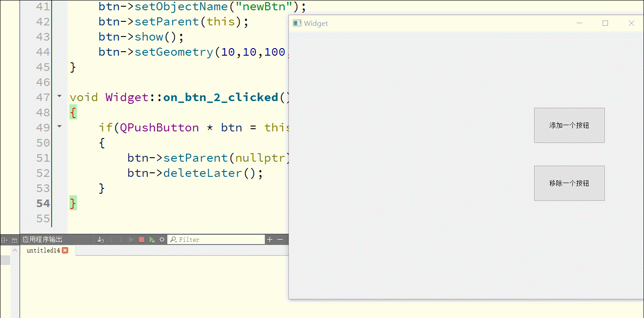The height and width of the screenshot is (318, 644).
Task: Zoom in output with the plus icon
Action: click(x=269, y=240)
